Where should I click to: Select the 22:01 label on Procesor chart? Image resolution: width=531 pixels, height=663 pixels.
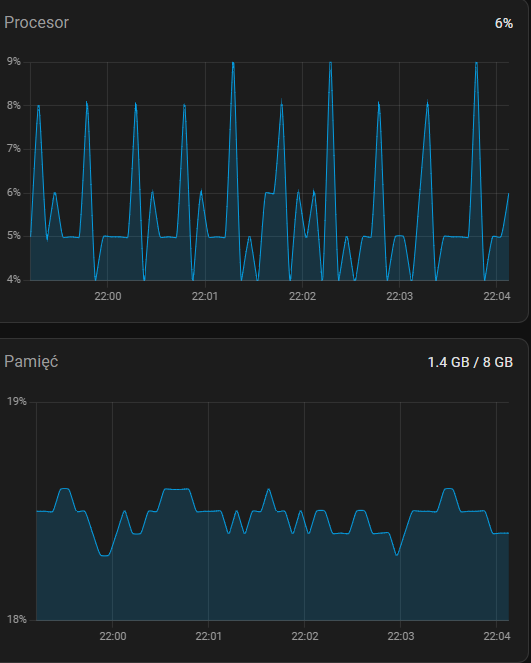(205, 296)
